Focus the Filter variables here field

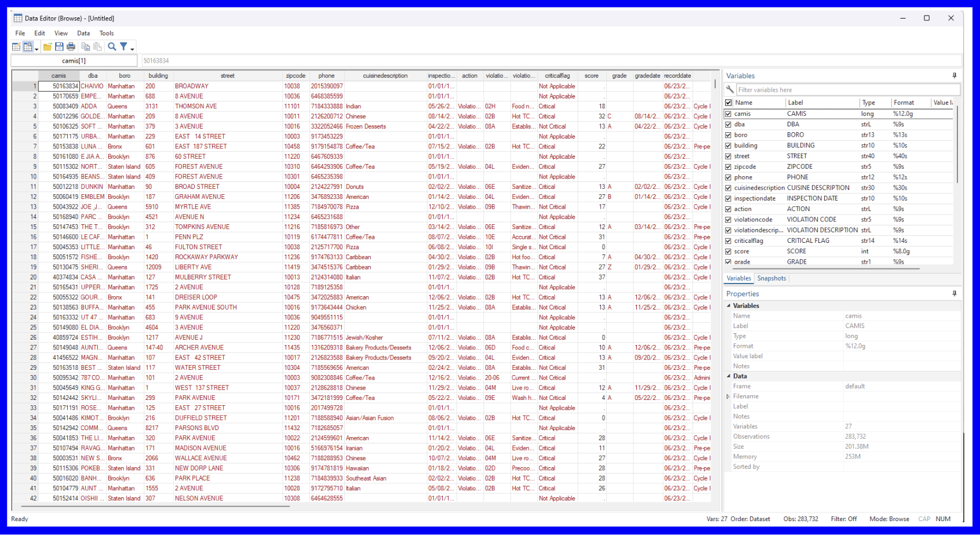pyautogui.click(x=848, y=90)
